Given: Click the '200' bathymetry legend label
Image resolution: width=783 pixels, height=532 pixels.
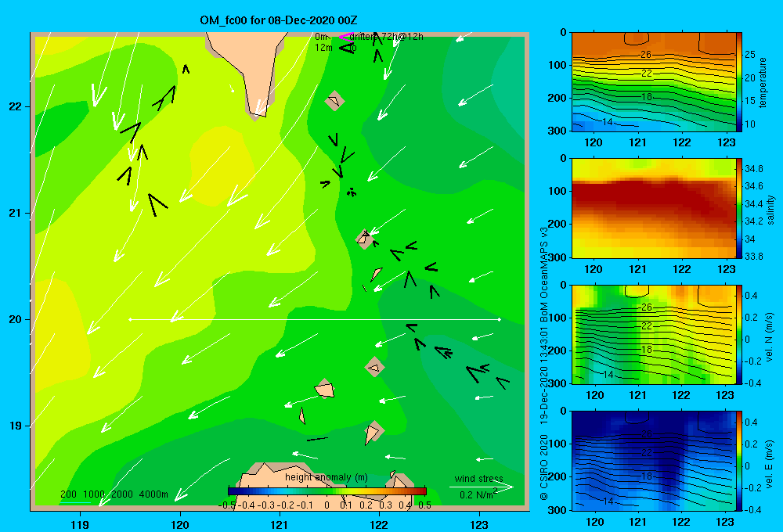Looking at the screenshot, I should [x=68, y=494].
